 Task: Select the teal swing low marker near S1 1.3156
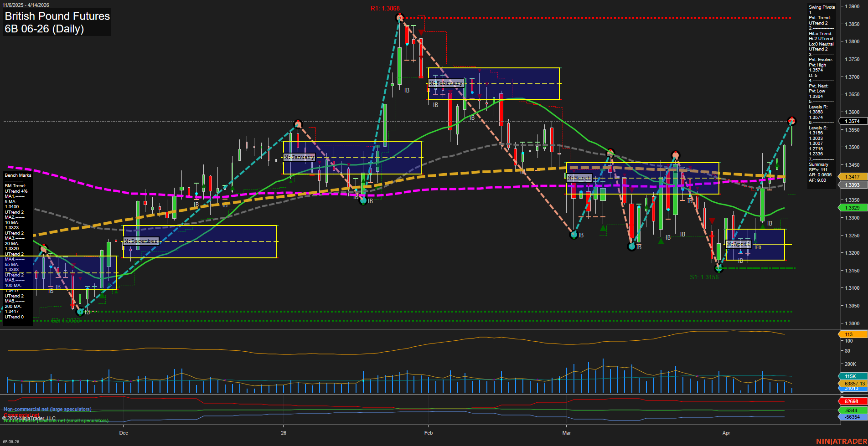[x=719, y=268]
